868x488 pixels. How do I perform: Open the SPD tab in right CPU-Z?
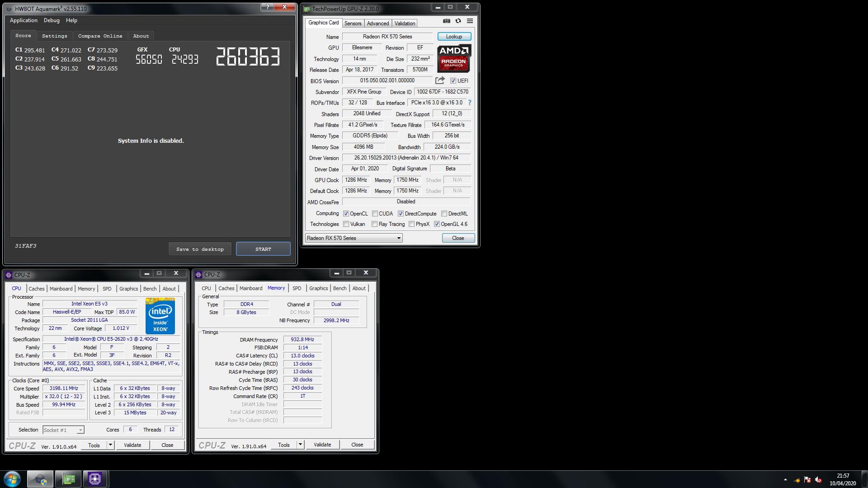297,288
